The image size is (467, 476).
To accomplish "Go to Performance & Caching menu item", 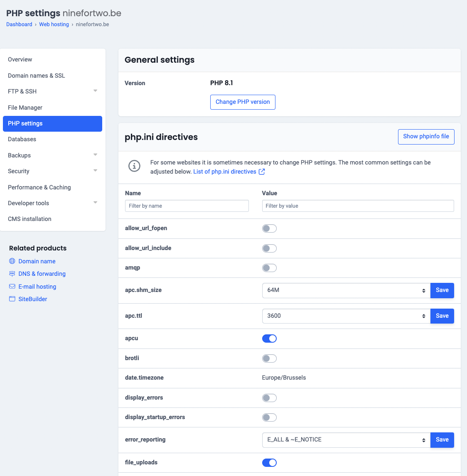I will pyautogui.click(x=39, y=187).
